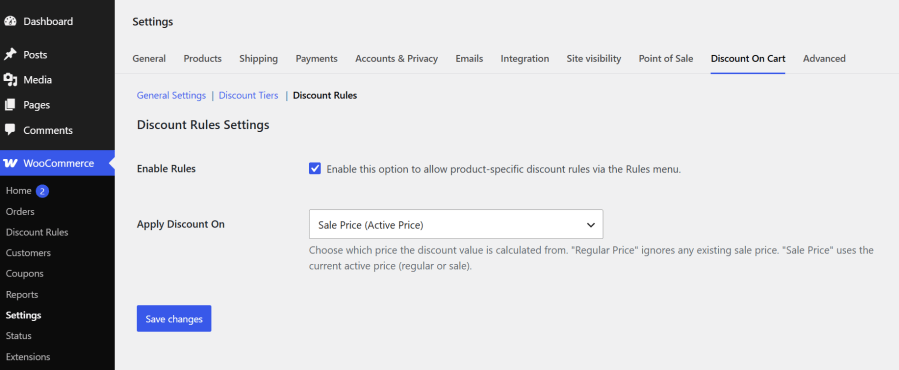Open the Payments tab
The height and width of the screenshot is (370, 899).
[316, 59]
